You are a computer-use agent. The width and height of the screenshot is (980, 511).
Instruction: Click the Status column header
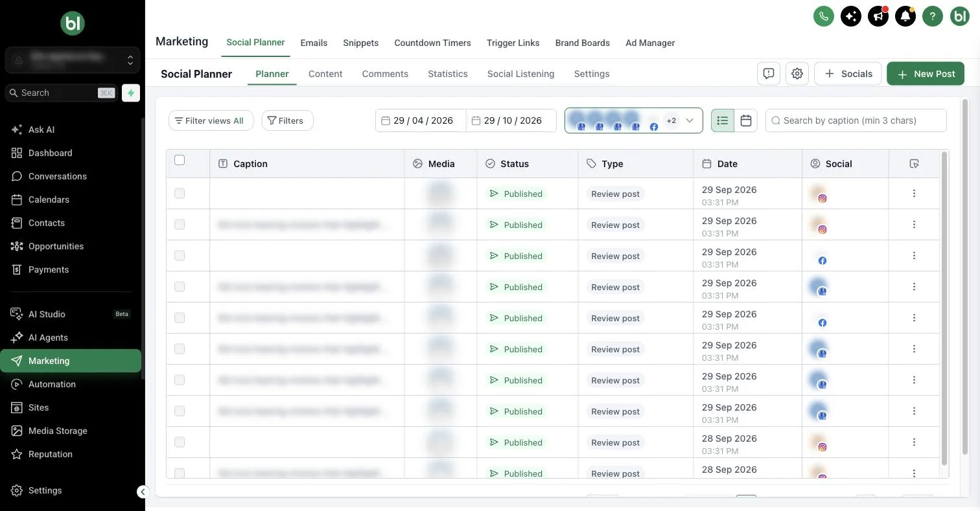(528, 164)
